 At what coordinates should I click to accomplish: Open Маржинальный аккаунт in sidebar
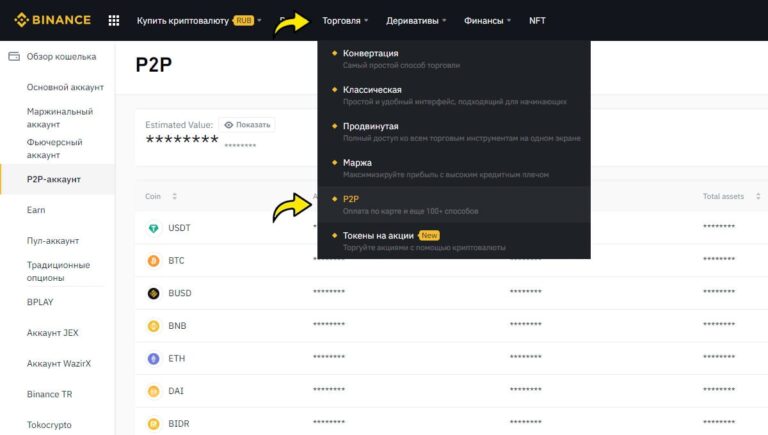click(60, 118)
